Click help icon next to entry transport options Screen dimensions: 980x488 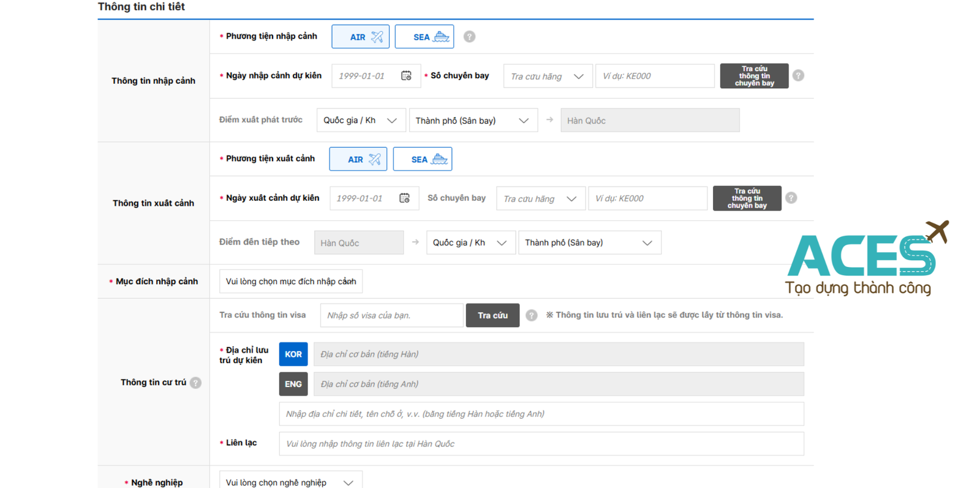[x=469, y=37]
